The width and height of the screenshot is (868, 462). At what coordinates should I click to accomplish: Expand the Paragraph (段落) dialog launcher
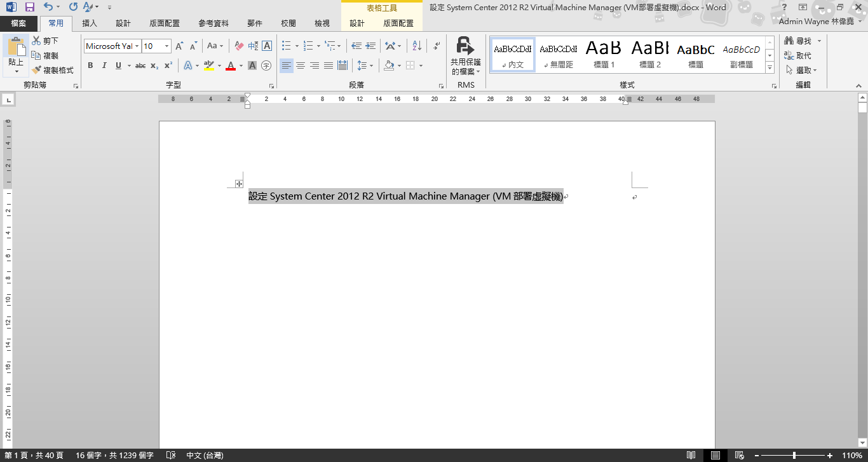pyautogui.click(x=442, y=86)
